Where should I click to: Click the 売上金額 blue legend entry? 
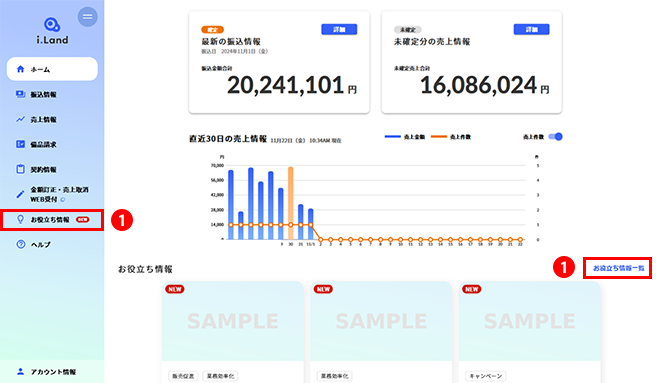pyautogui.click(x=405, y=137)
